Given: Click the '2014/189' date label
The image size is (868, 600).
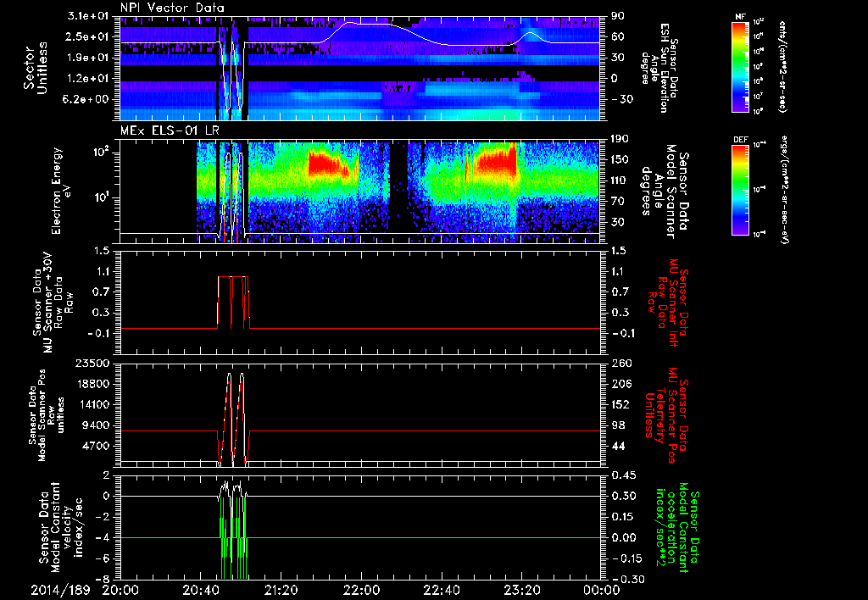Looking at the screenshot, I should tap(60, 590).
